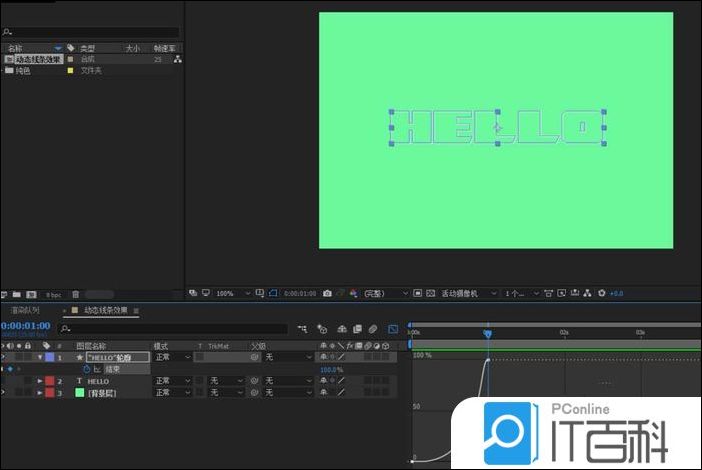Open the 1个 view layout dropdown

point(522,294)
